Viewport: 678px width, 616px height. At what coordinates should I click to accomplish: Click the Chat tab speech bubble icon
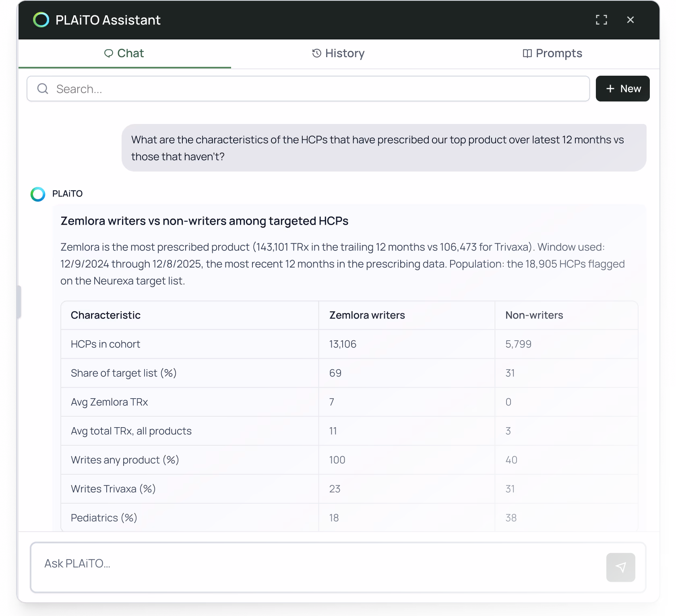(x=109, y=54)
